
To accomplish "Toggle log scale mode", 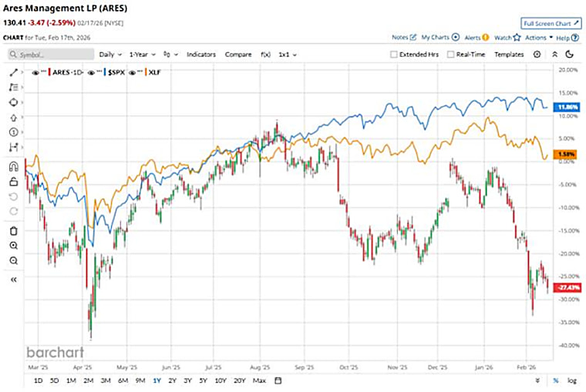I will click(x=572, y=380).
